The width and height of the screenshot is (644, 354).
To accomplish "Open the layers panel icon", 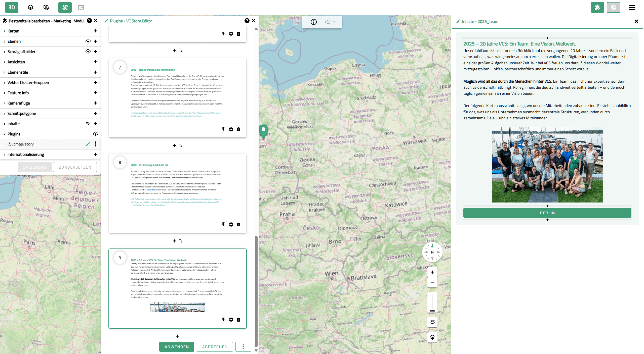I will pos(30,7).
